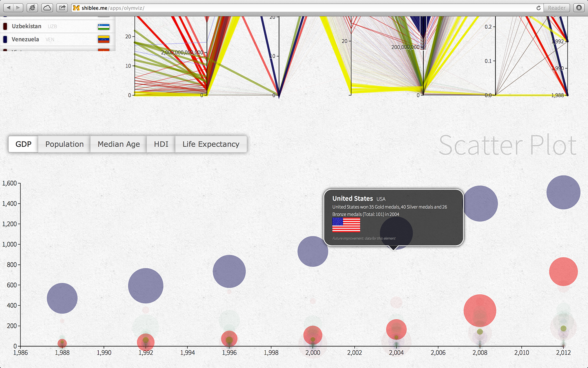Image resolution: width=588 pixels, height=368 pixels.
Task: Open the Share menu icon
Action: [x=62, y=7]
